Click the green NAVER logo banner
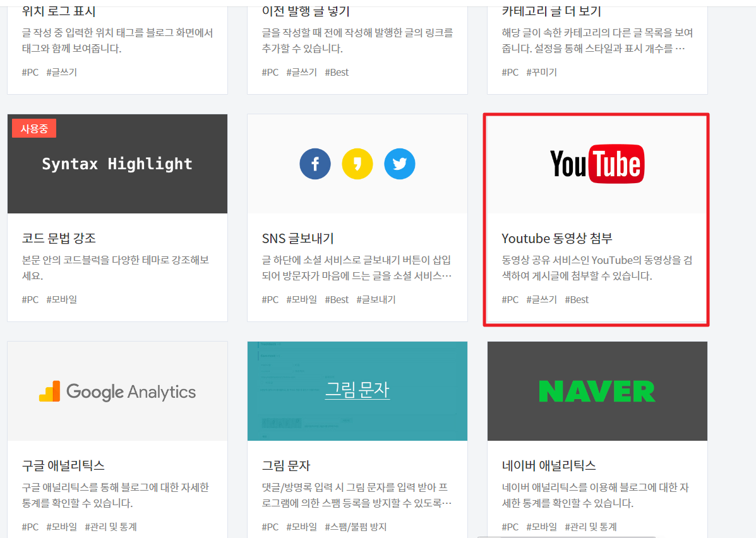Viewport: 756px width, 538px height. (x=597, y=392)
